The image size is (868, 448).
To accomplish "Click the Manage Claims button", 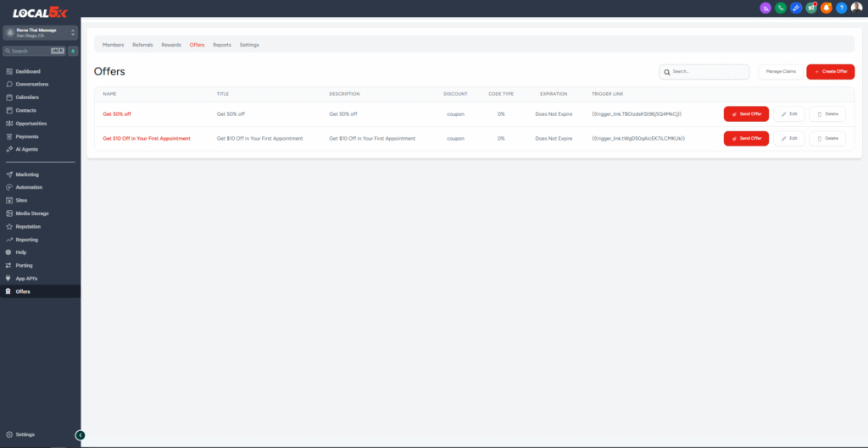I will click(x=779, y=72).
